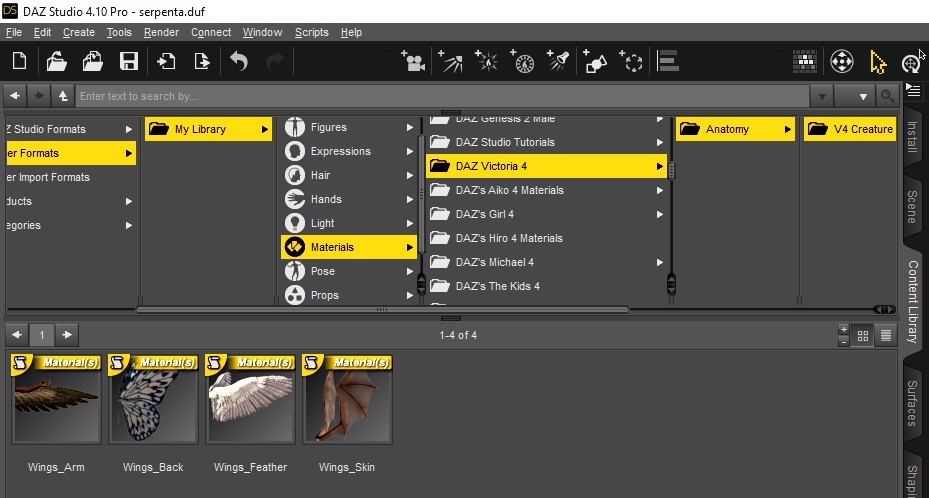Image resolution: width=929 pixels, height=498 pixels.
Task: Open the align panel icon
Action: point(668,61)
